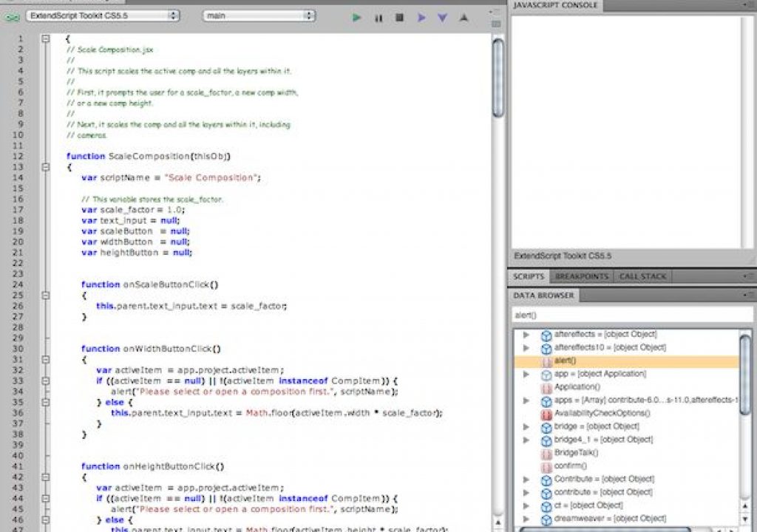Click the ct object cube icon
Viewport: 757px width, 532px height.
(x=546, y=506)
